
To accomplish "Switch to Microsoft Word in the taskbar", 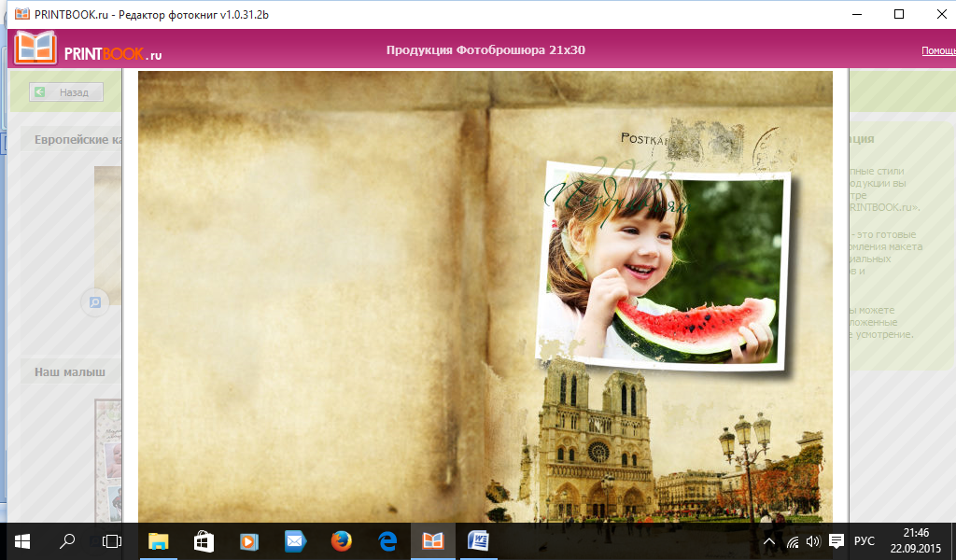I will [x=479, y=541].
